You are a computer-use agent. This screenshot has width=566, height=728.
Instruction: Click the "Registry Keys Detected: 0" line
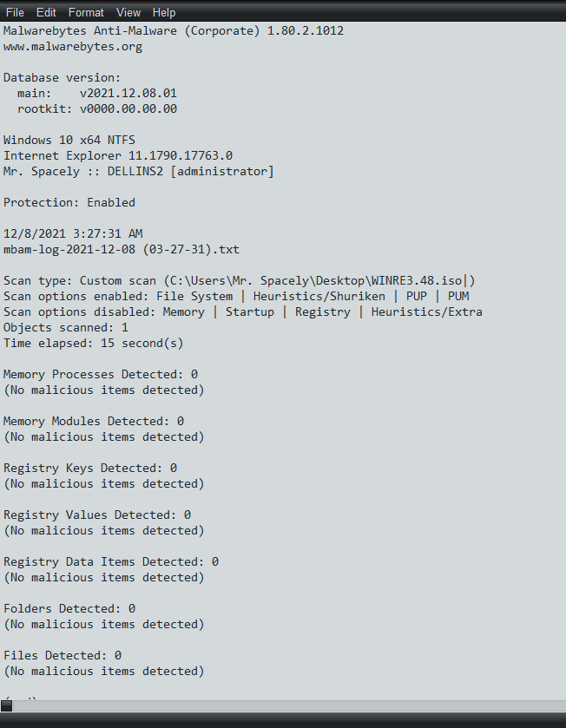pyautogui.click(x=90, y=468)
